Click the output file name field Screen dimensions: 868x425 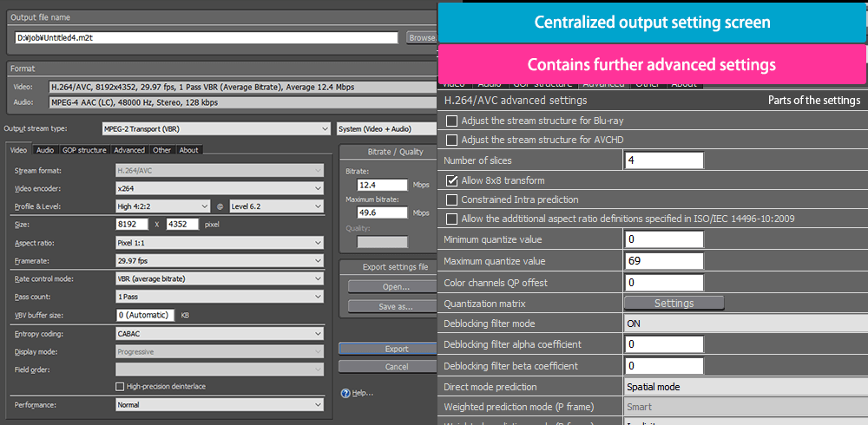click(206, 37)
